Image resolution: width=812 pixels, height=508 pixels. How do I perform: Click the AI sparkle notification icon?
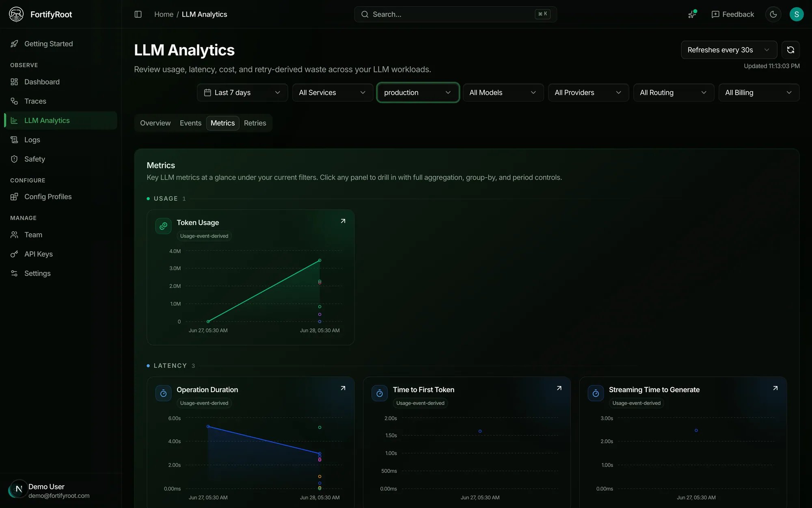coord(692,14)
